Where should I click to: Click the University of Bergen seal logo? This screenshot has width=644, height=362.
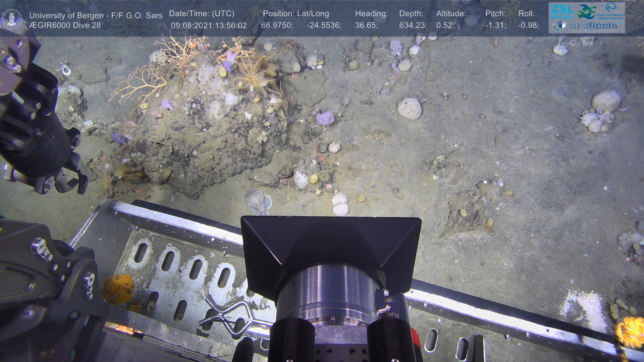[12, 19]
